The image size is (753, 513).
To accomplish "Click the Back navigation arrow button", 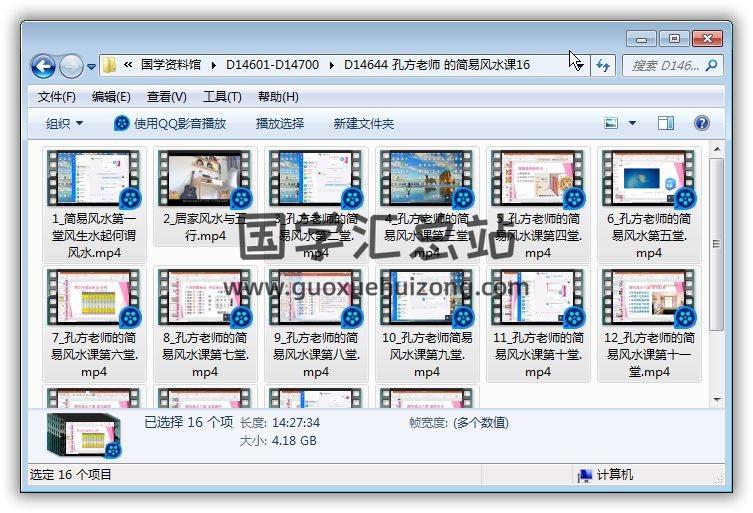I will (x=43, y=66).
